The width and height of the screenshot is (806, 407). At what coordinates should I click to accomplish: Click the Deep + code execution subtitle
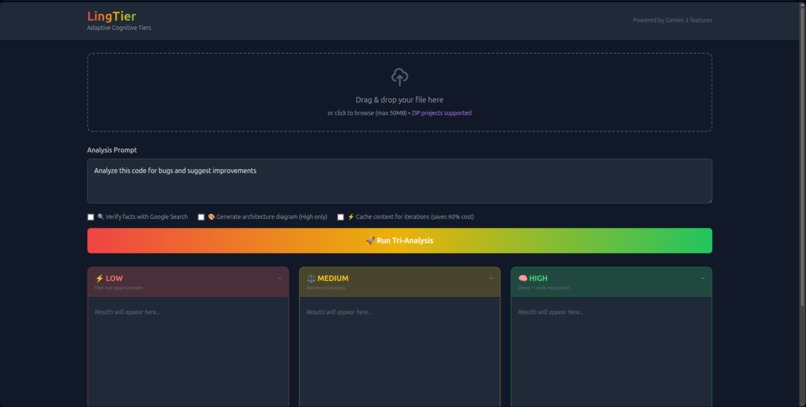544,288
